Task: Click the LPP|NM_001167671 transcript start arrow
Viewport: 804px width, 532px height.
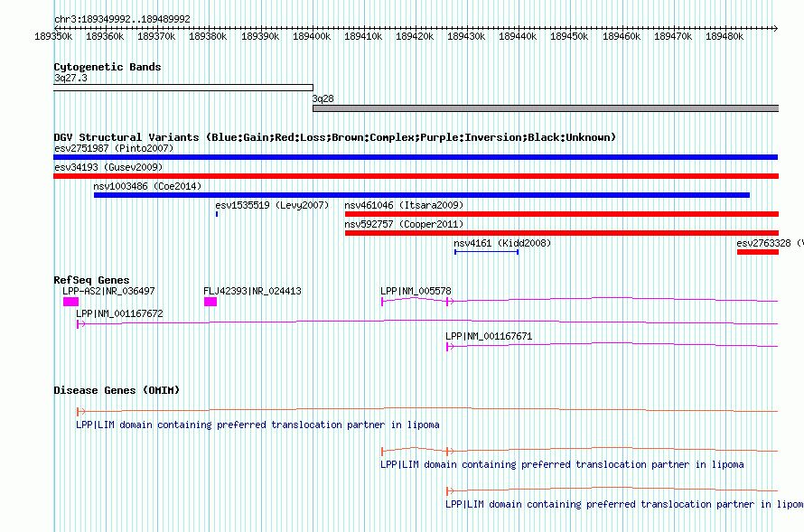Action: (x=450, y=347)
